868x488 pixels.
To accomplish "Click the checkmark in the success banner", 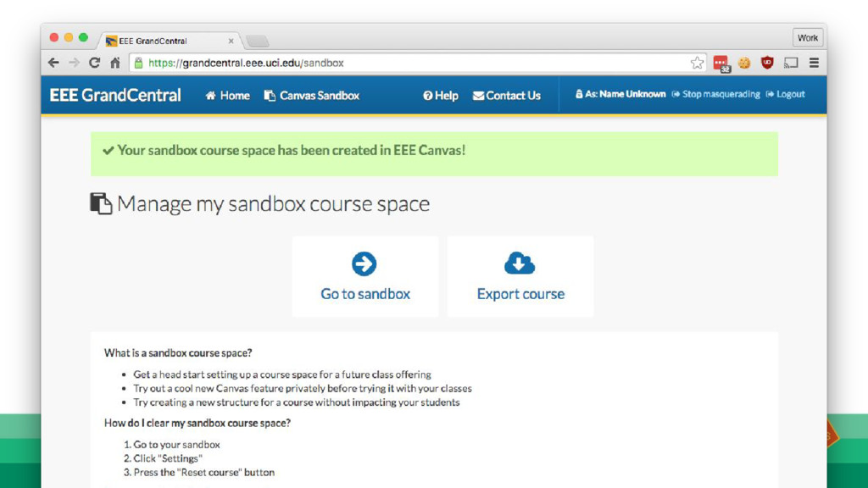I will point(108,151).
